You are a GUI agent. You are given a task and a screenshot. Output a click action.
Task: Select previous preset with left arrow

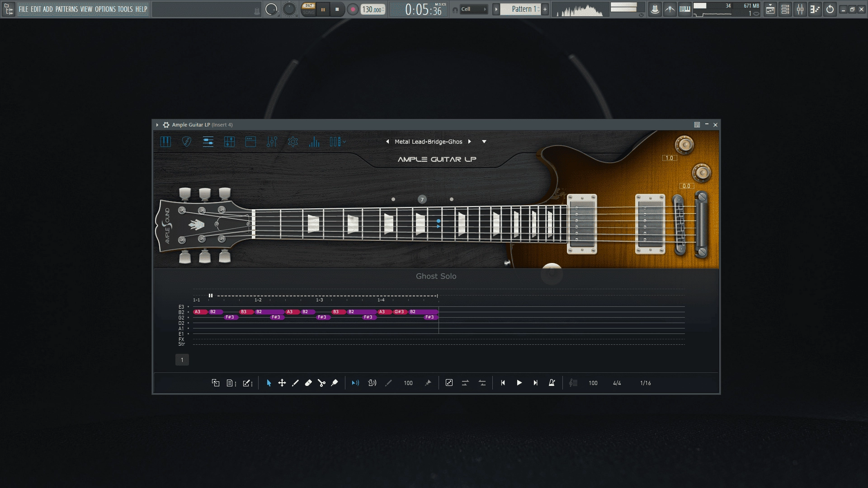[387, 141]
